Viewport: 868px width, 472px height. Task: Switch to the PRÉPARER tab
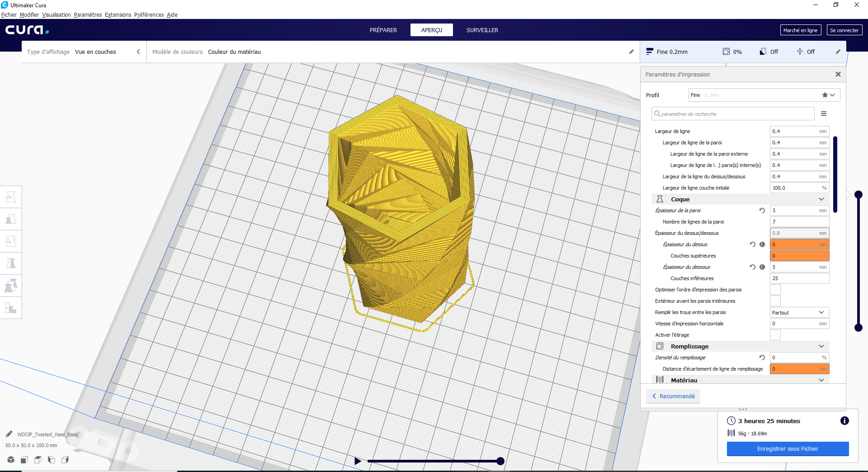tap(383, 30)
